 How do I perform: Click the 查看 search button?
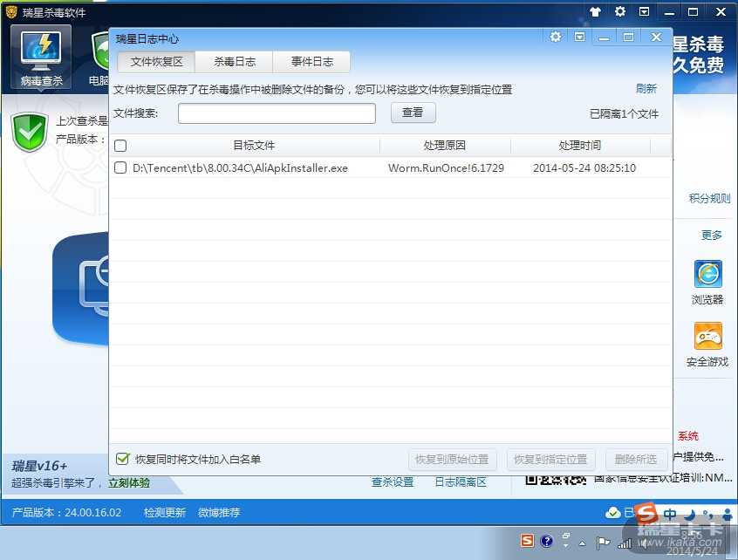pos(413,113)
